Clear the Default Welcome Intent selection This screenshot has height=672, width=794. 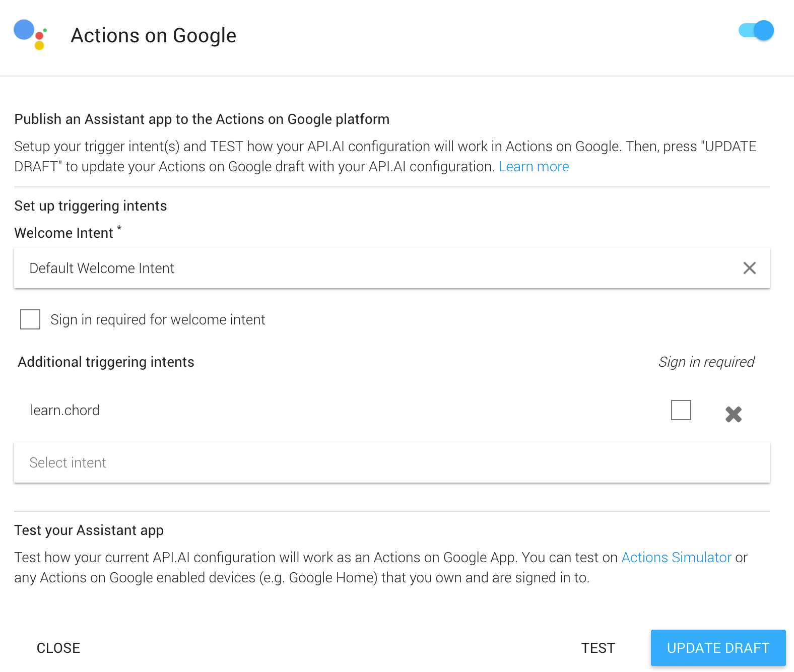click(749, 268)
